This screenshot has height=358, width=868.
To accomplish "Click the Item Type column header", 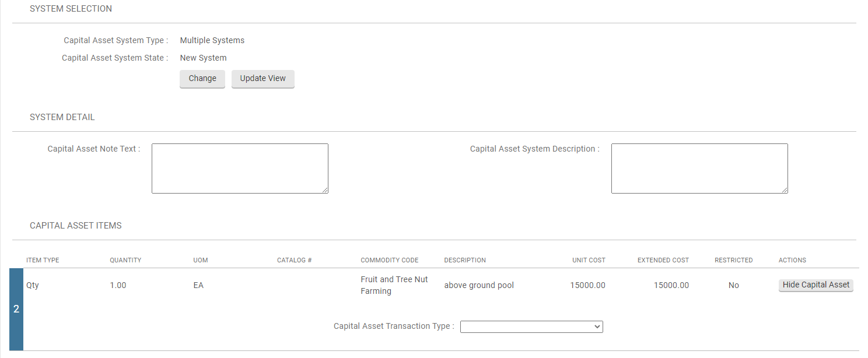I will [43, 260].
